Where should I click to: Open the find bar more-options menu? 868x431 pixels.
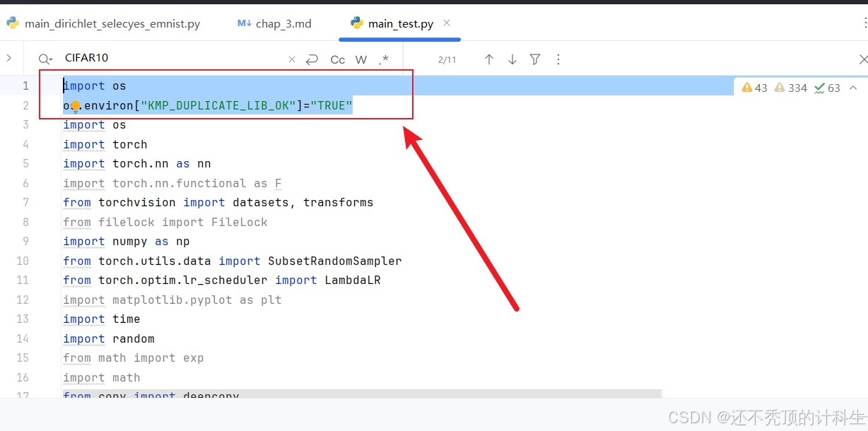(x=558, y=59)
